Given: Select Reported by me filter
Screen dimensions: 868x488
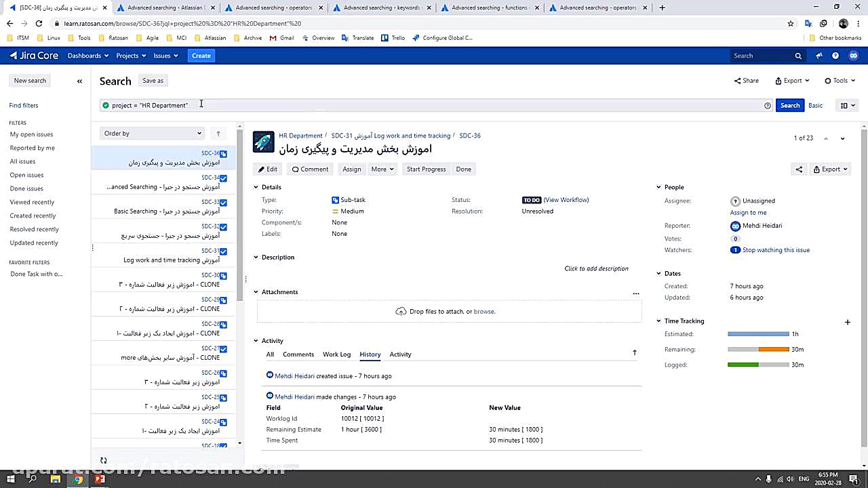Looking at the screenshot, I should click(x=33, y=148).
